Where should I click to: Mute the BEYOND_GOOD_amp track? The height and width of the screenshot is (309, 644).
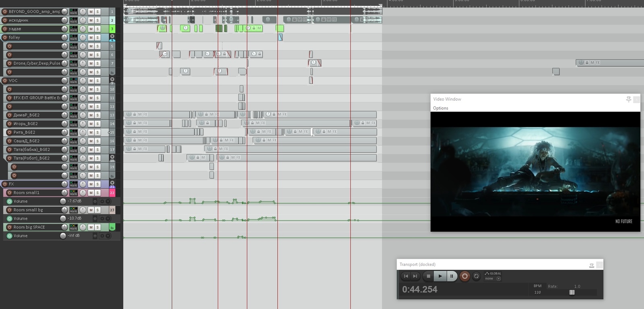pyautogui.click(x=91, y=12)
